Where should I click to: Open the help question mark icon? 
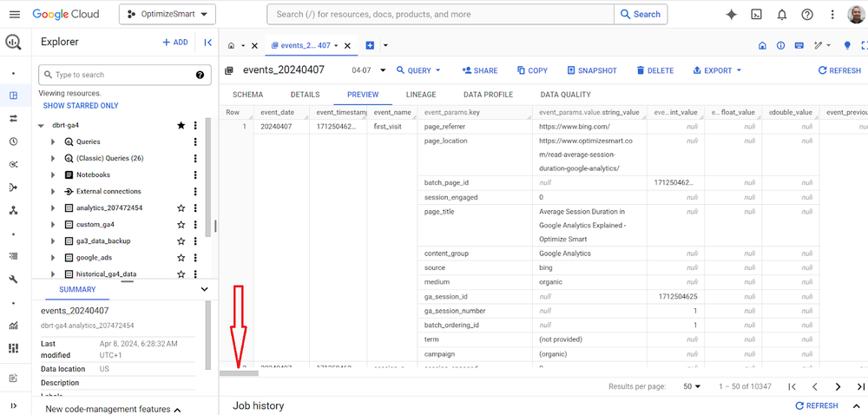[807, 15]
